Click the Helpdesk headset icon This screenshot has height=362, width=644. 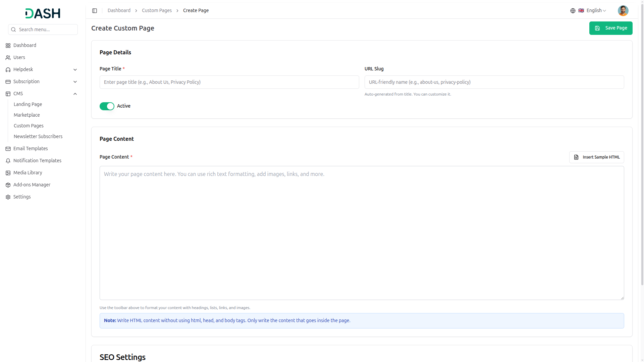pyautogui.click(x=8, y=70)
